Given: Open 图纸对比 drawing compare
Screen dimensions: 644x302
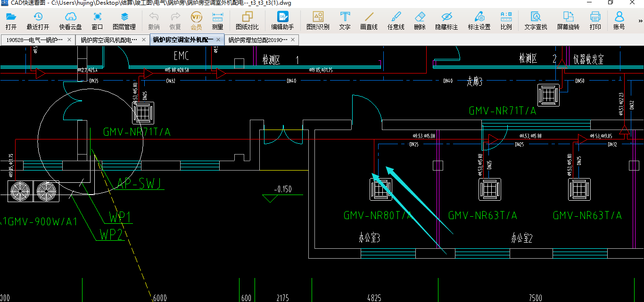Looking at the screenshot, I should tap(247, 21).
